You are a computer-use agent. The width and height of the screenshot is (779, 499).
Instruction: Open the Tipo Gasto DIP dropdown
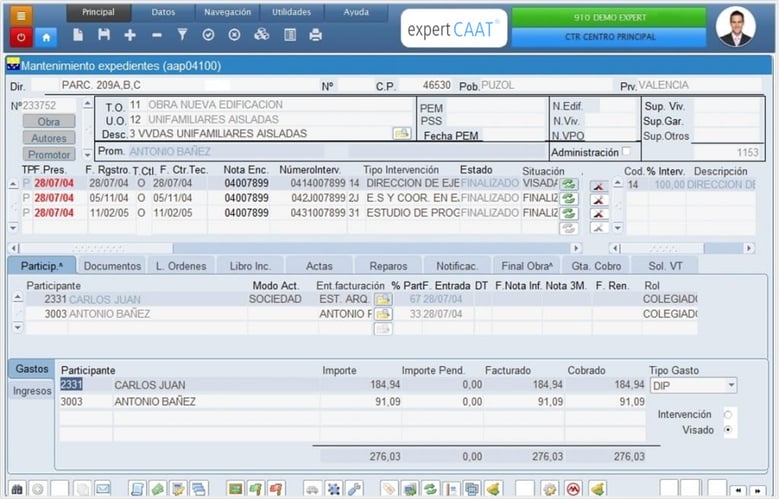coord(731,386)
